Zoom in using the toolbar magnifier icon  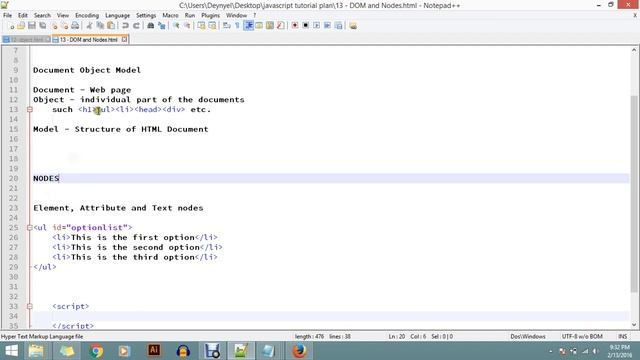pos(176,26)
